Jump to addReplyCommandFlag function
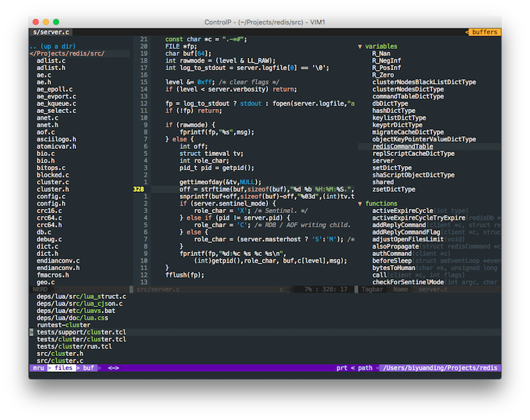The height and width of the screenshot is (420, 530). (x=406, y=232)
